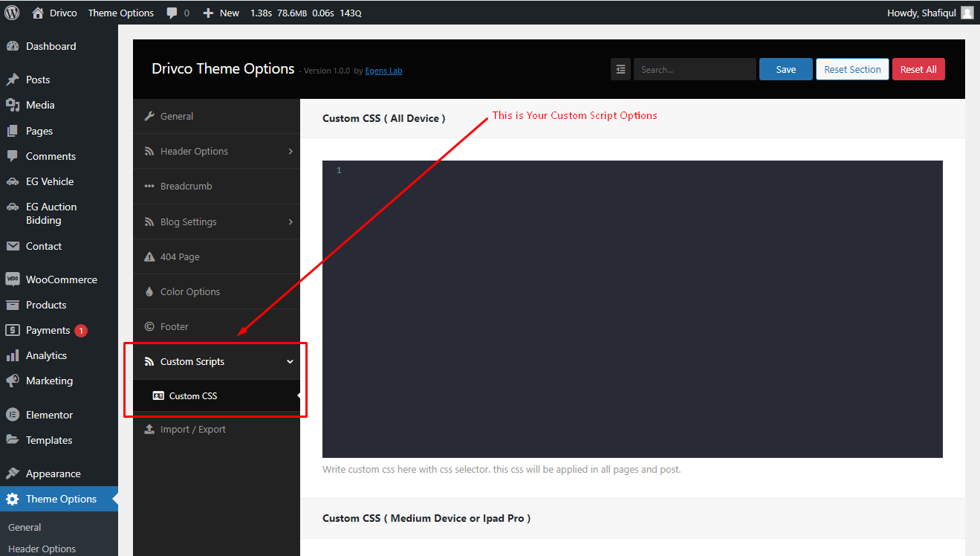This screenshot has height=556, width=980.
Task: Focus the theme options Search field
Action: pos(695,69)
